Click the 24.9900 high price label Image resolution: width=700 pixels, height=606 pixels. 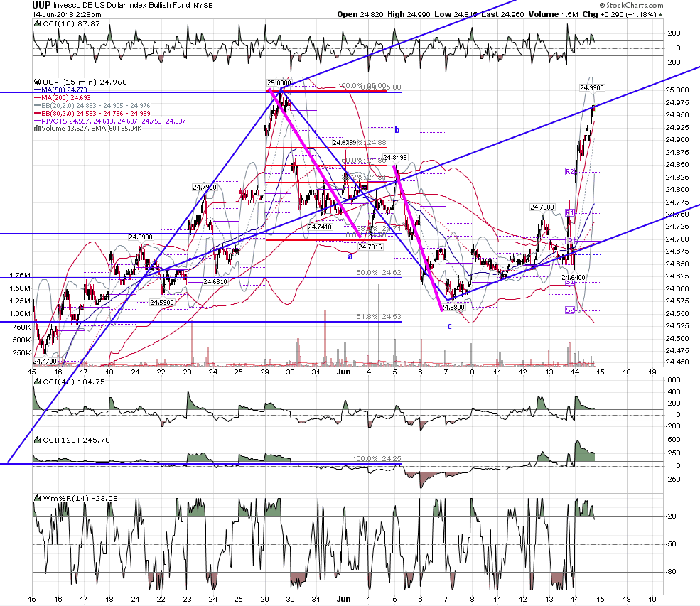(x=591, y=88)
